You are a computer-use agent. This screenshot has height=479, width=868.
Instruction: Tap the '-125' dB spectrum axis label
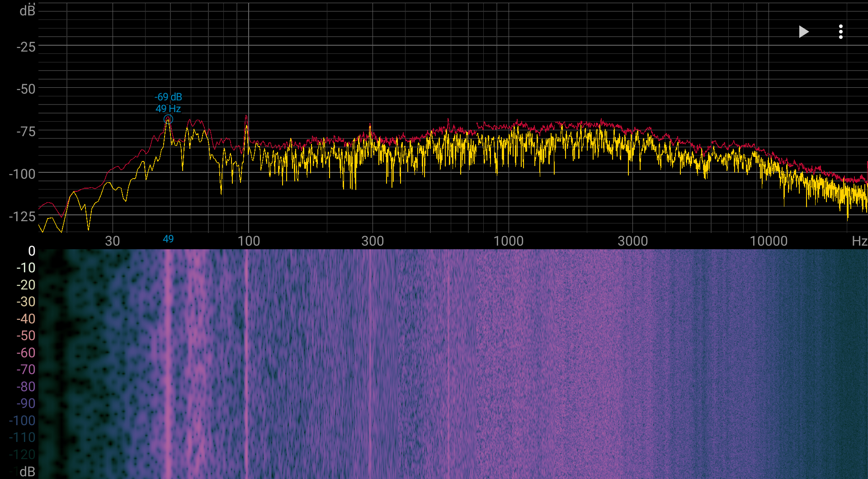pyautogui.click(x=22, y=216)
